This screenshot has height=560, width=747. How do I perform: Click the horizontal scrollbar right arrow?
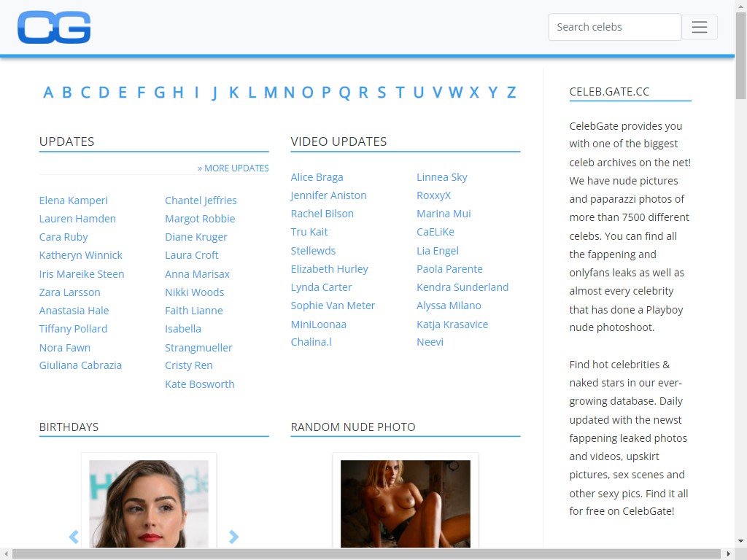(728, 554)
